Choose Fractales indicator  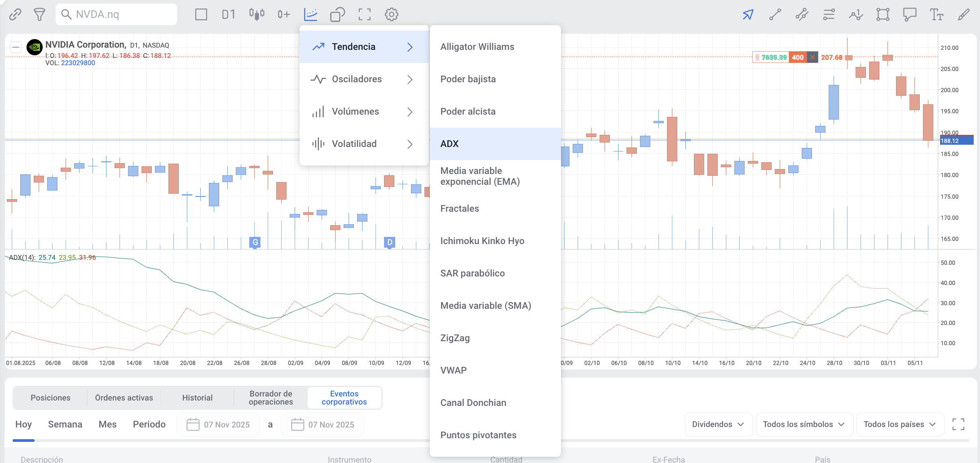495,209
